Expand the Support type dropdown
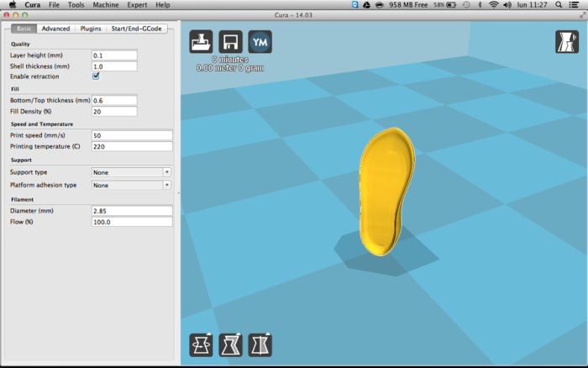This screenshot has width=588, height=368. tap(132, 172)
